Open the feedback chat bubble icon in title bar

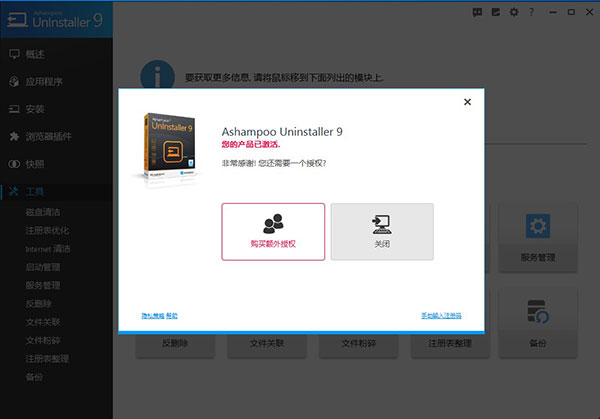coord(477,13)
